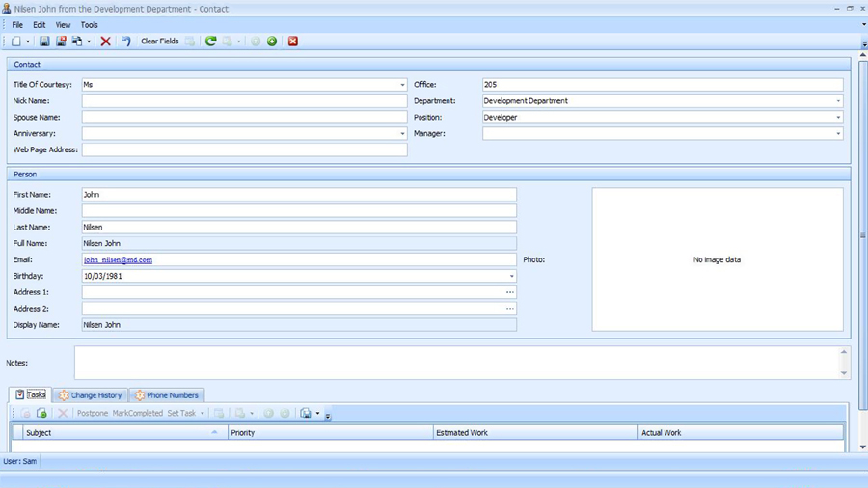Open the Tools menu
This screenshot has width=868, height=488.
(89, 25)
